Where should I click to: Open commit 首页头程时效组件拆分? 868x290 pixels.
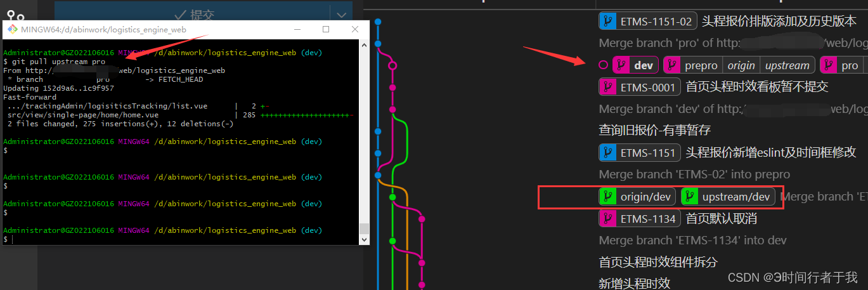(658, 262)
